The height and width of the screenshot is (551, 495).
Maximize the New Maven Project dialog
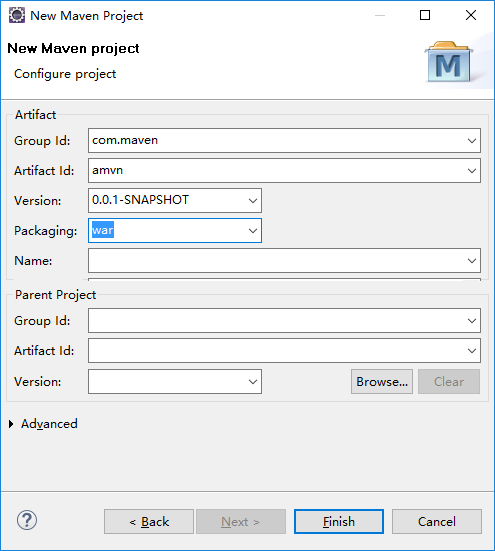[x=425, y=15]
